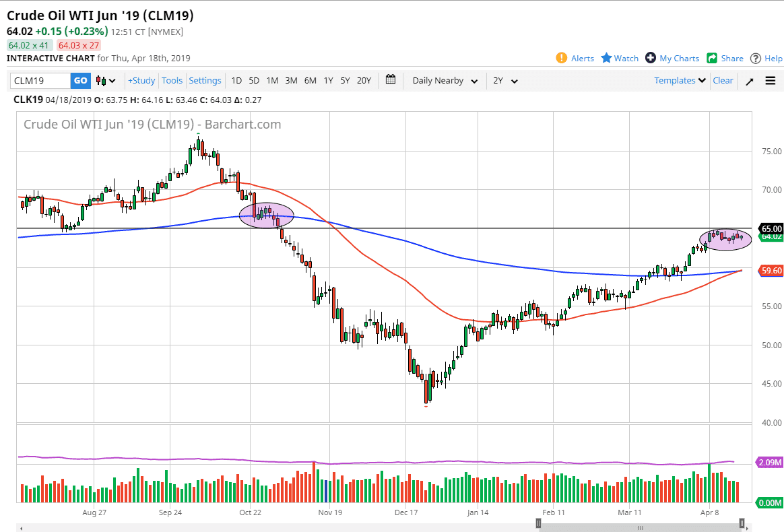
Task: Toggle the 1Y timeframe
Action: click(x=328, y=80)
